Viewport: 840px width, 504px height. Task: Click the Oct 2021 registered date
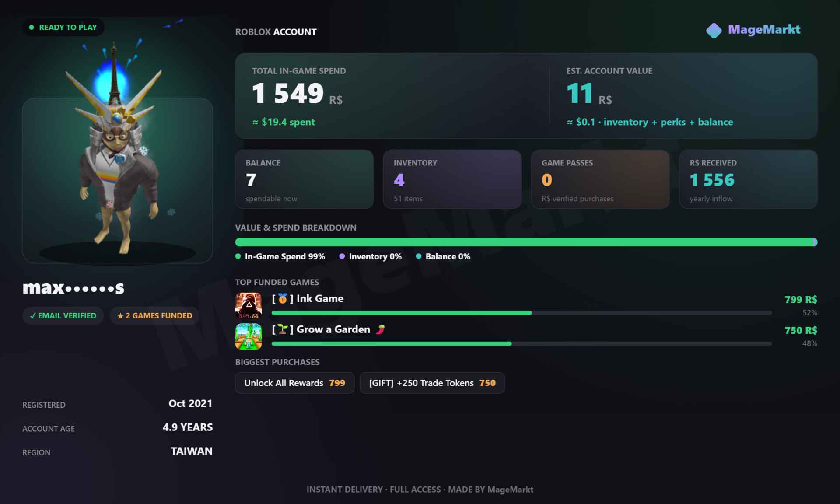(190, 404)
